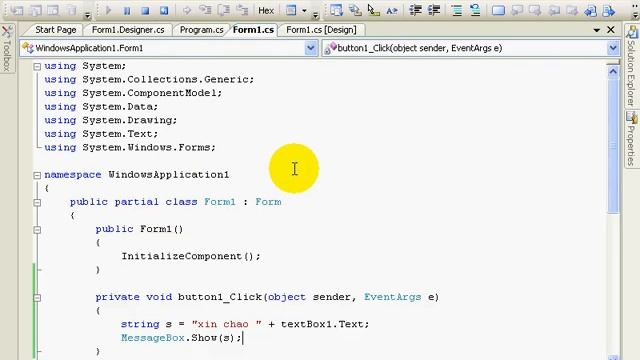Click on "using System.ComponentModel;" line
This screenshot has width=640, height=360.
point(133,93)
